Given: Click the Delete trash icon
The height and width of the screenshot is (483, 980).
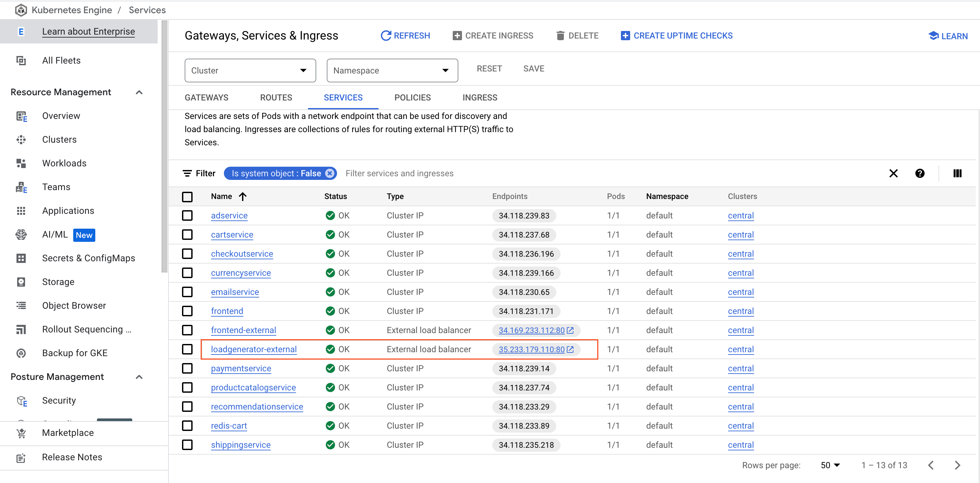Looking at the screenshot, I should (x=560, y=36).
